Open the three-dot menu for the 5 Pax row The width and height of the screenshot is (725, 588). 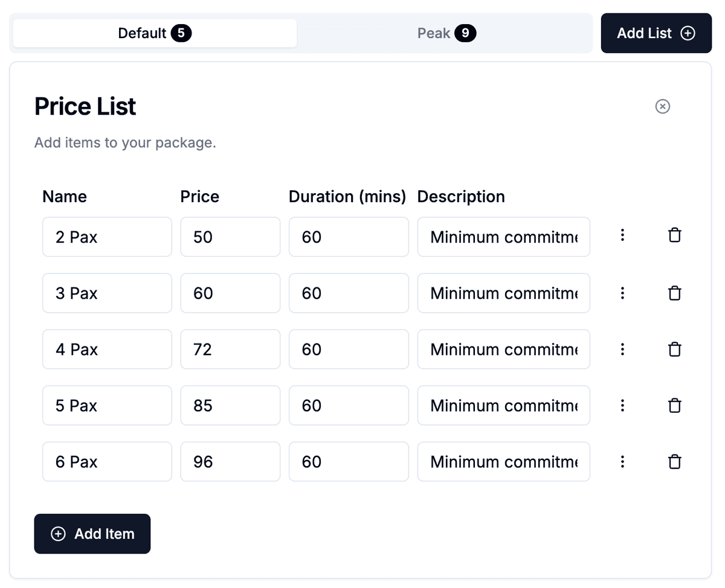622,406
